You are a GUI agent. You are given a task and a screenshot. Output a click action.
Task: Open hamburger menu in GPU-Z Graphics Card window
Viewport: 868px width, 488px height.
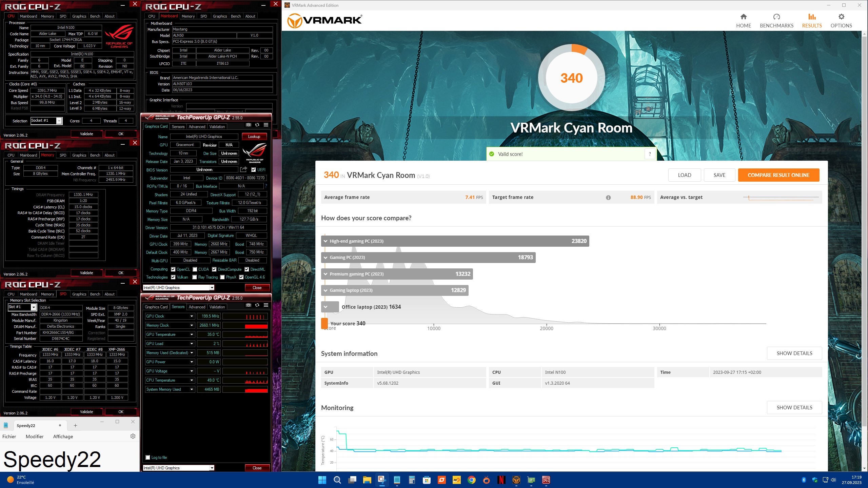tap(266, 125)
